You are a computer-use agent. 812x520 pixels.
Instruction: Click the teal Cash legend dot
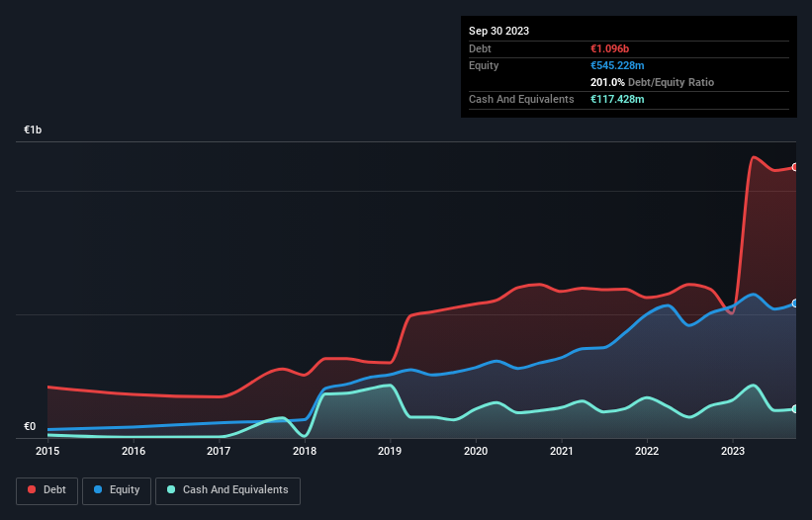click(x=171, y=490)
